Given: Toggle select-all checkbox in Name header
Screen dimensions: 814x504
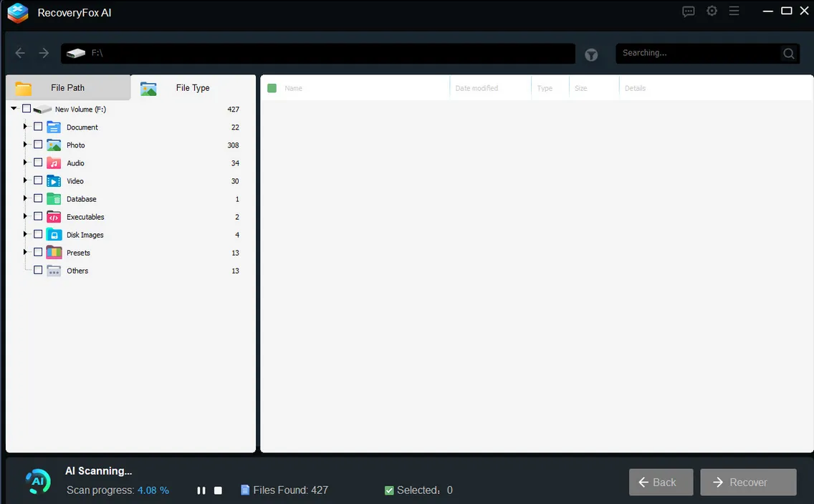Looking at the screenshot, I should 272,88.
